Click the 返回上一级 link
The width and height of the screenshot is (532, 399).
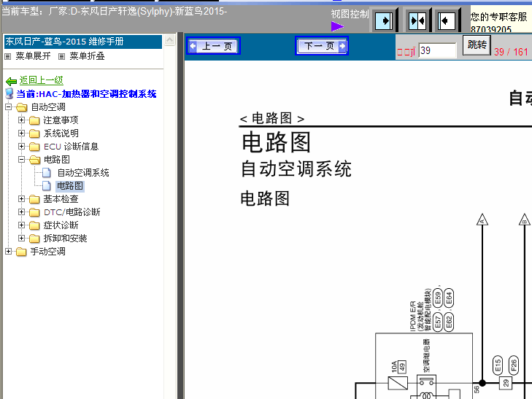coord(41,80)
